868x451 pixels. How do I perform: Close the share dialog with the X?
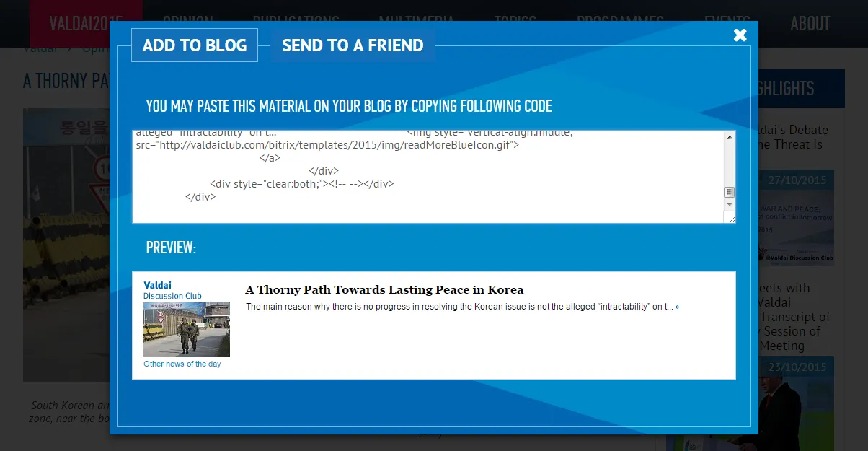[740, 35]
